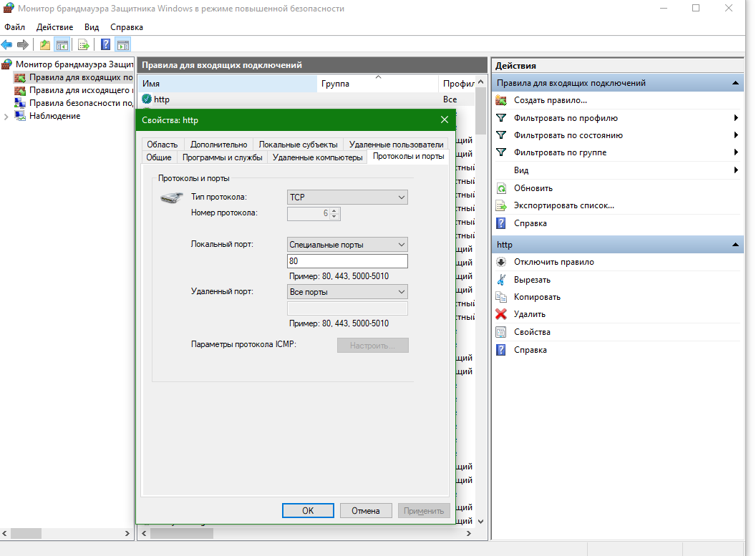Open the Локальный порт dropdown
Viewport: 756px width, 556px height.
tap(347, 244)
